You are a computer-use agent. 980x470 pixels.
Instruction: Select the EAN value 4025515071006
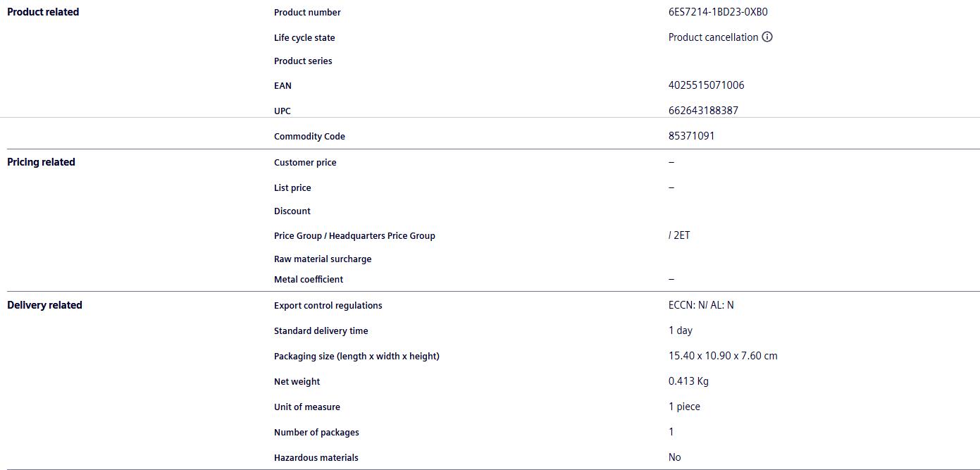(x=706, y=85)
